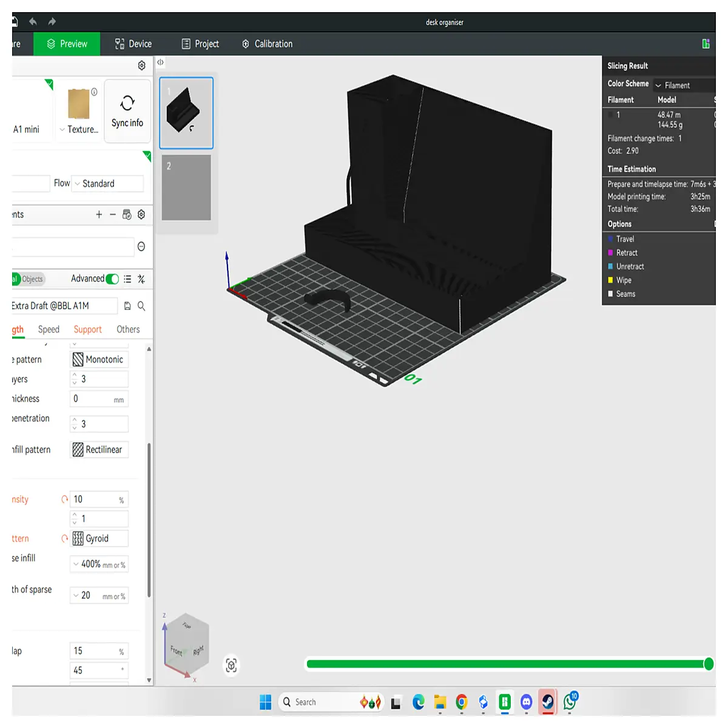Reset the infill density value of 10
Image resolution: width=728 pixels, height=728 pixels.
64,499
